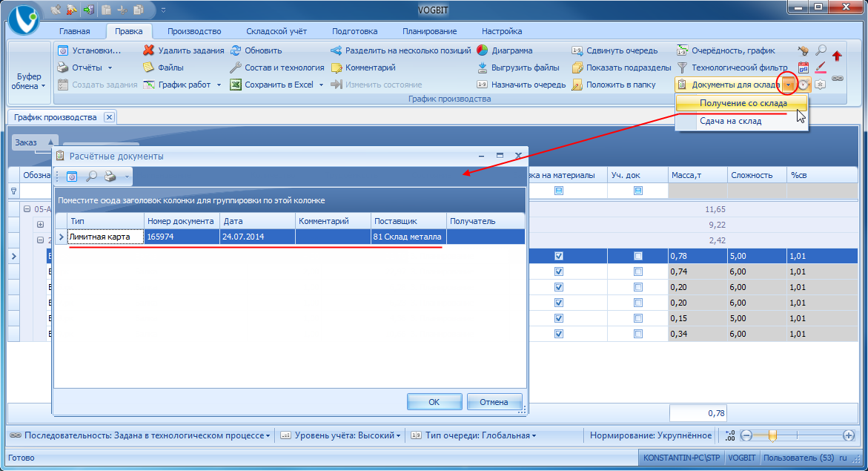This screenshot has height=471, width=868.
Task: Switch to Производство ribbon tab
Action: (x=194, y=31)
